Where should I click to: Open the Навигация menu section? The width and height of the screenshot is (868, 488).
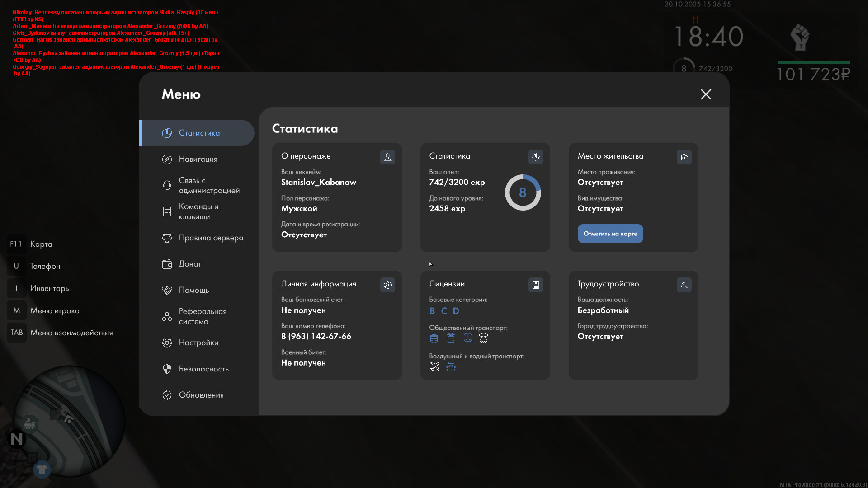tap(198, 159)
